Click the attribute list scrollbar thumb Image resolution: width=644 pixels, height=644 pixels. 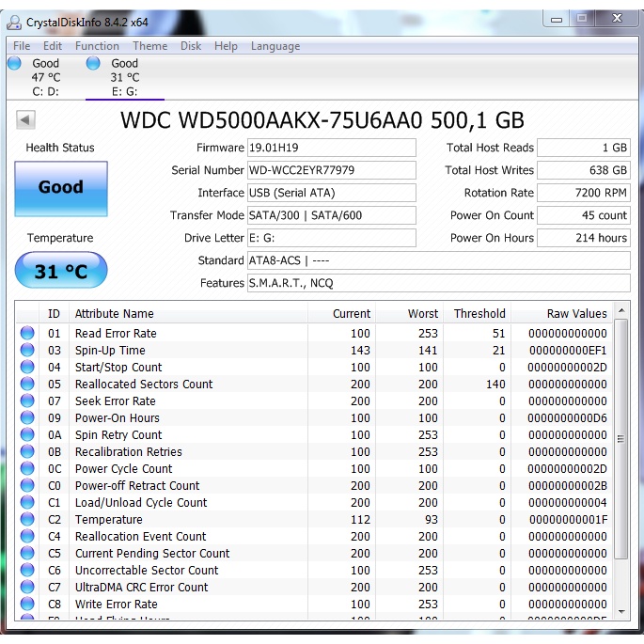pyautogui.click(x=621, y=439)
